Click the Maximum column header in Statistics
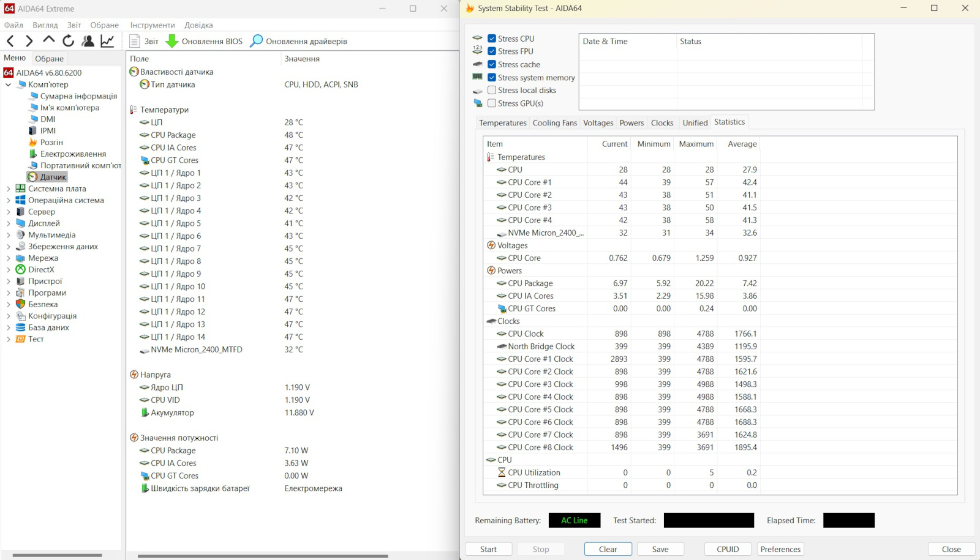This screenshot has height=560, width=980. coord(696,144)
